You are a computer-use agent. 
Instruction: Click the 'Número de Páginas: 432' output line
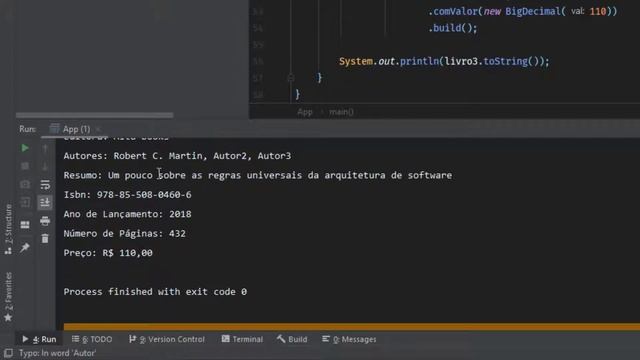click(x=124, y=233)
